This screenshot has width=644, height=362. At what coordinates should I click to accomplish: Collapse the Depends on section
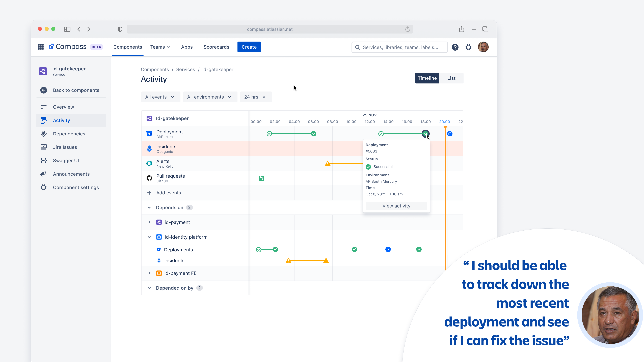tap(149, 208)
